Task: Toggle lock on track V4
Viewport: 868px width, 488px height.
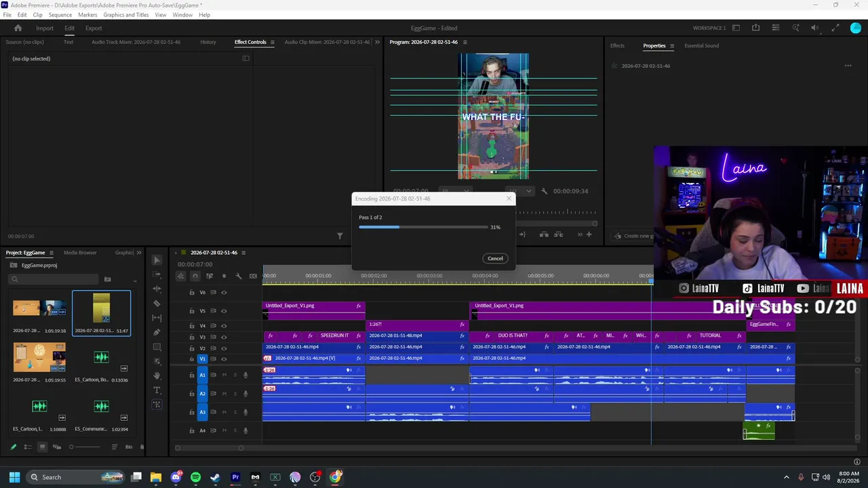Action: coord(192,326)
